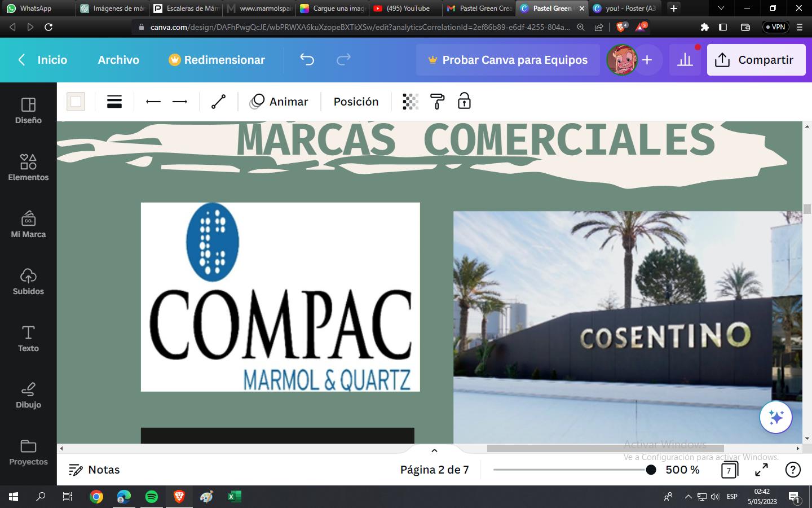Open the user profile avatar
812x508 pixels.
pyautogui.click(x=621, y=60)
